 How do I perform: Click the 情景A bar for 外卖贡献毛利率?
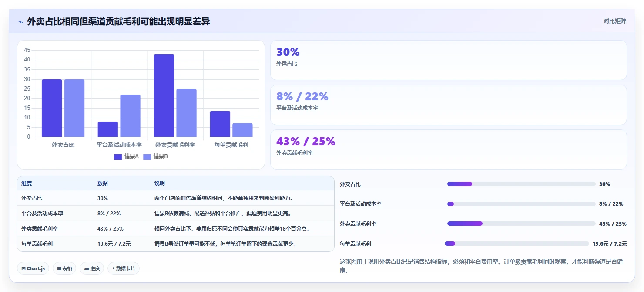164,95
